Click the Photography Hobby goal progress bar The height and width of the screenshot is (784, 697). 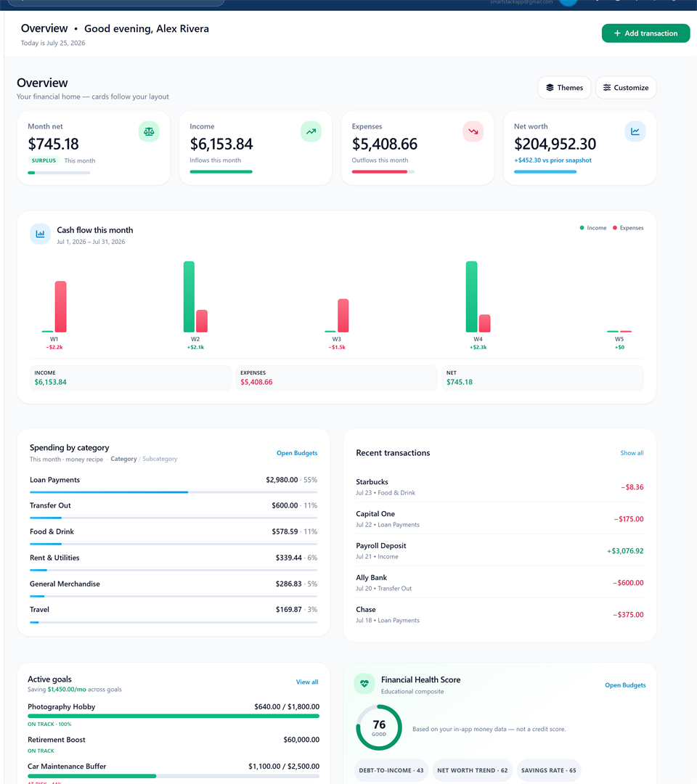(x=174, y=716)
